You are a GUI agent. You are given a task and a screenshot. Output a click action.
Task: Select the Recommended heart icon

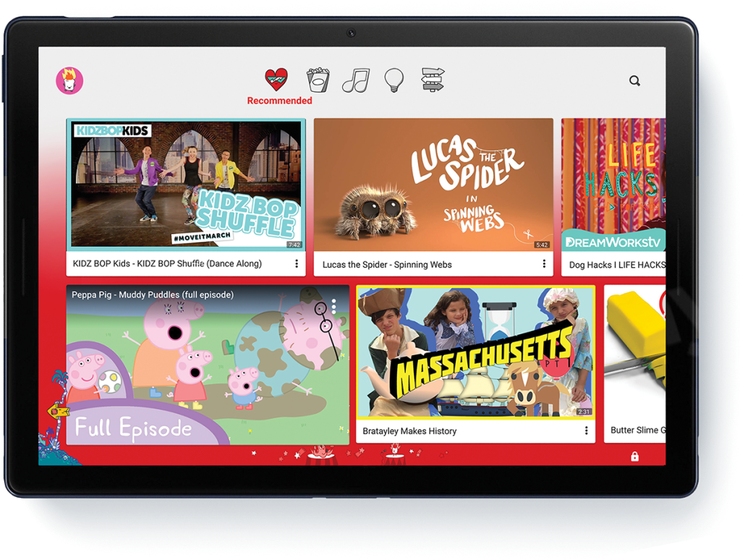[276, 80]
